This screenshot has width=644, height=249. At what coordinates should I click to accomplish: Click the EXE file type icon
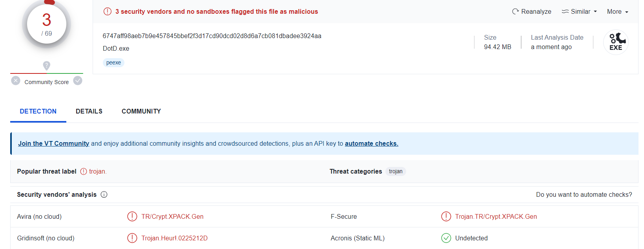pos(616,42)
